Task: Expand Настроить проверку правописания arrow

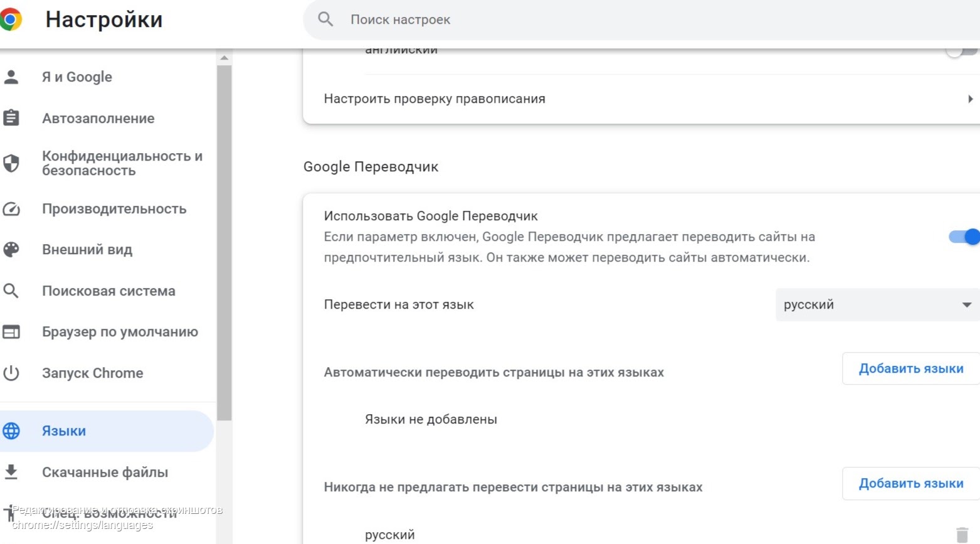Action: point(970,99)
